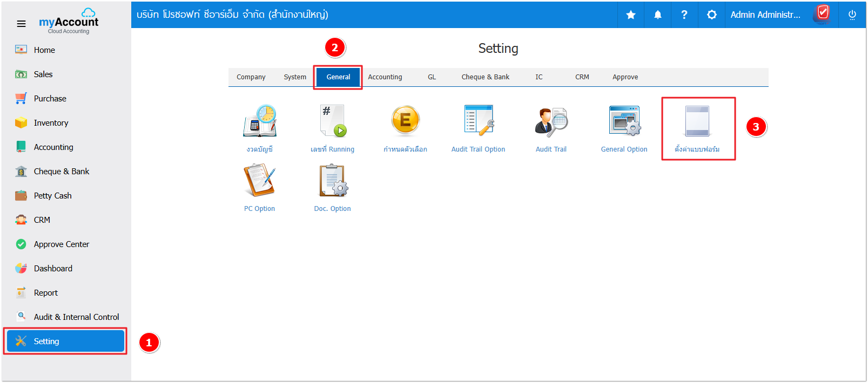Open the Audit Trail magnifier icon
The width and height of the screenshot is (868, 383).
551,121
